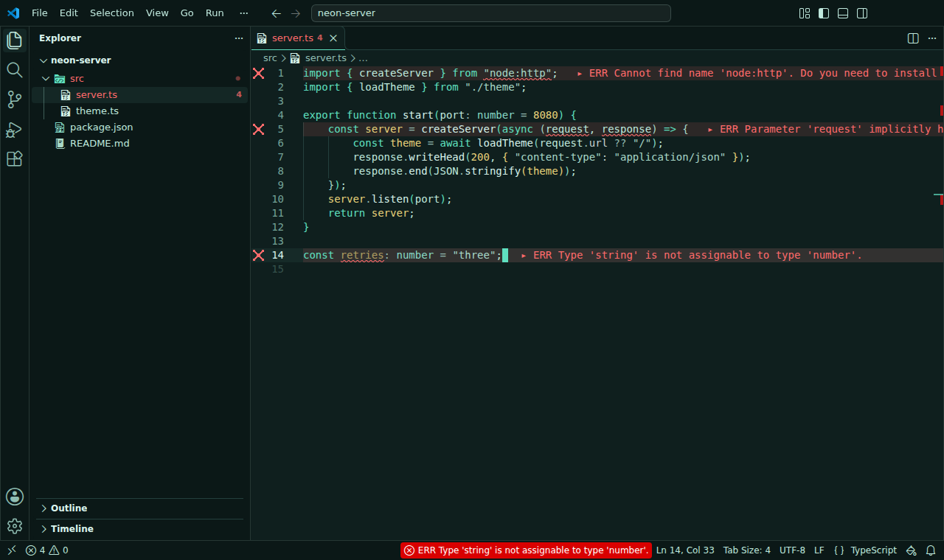Open README.md in the file tree
Viewport: 944px width, 560px height.
point(139,144)
